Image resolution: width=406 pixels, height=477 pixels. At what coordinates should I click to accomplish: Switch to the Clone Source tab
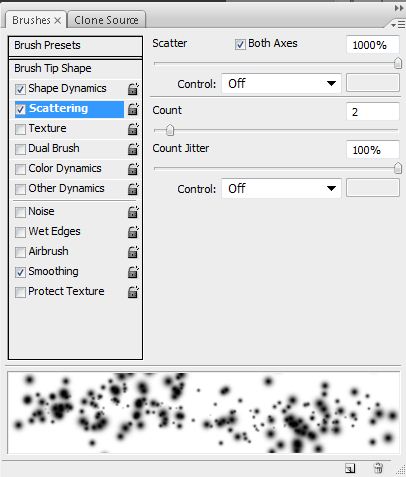pyautogui.click(x=106, y=20)
